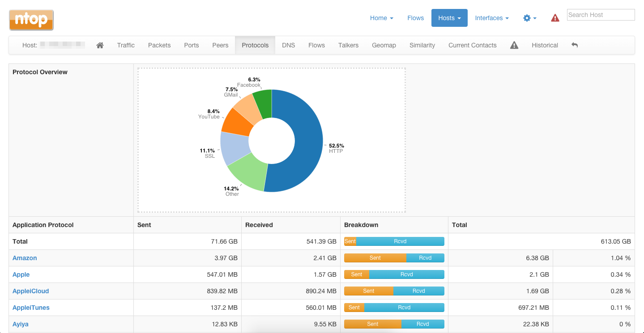Expand the Home dropdown menu
Screen dimensions: 644x333
[382, 18]
